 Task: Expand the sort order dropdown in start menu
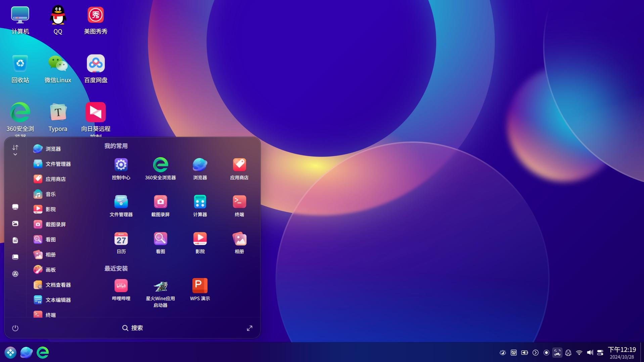pos(15,150)
